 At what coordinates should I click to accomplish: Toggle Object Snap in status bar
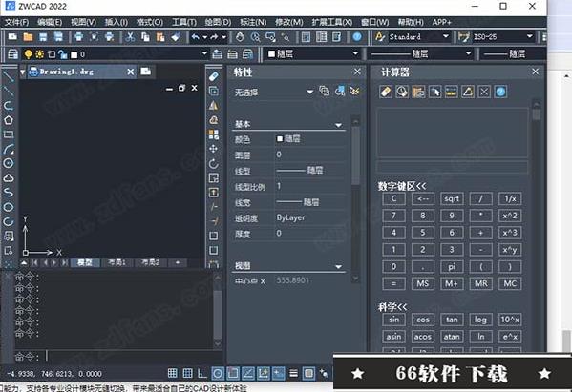tap(233, 373)
